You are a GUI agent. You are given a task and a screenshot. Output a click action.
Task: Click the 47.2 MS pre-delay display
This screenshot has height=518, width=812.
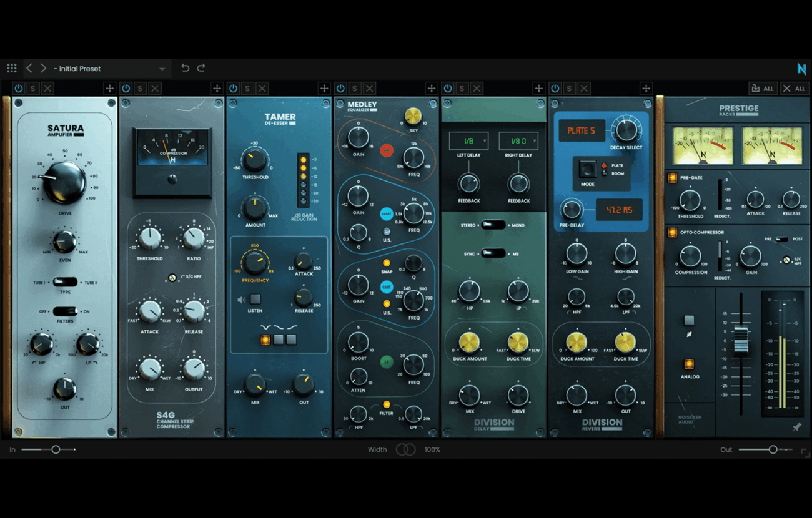(618, 210)
